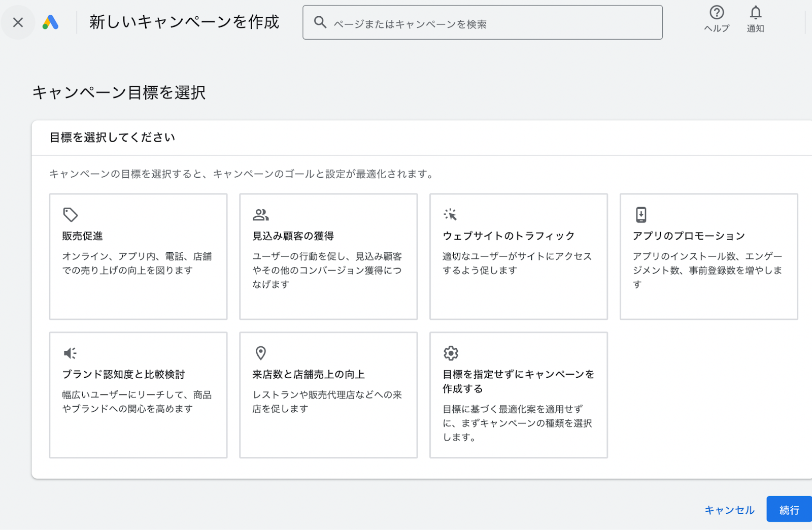
Task: Click the people icon for 見込み顧客の獲得
Action: (261, 215)
